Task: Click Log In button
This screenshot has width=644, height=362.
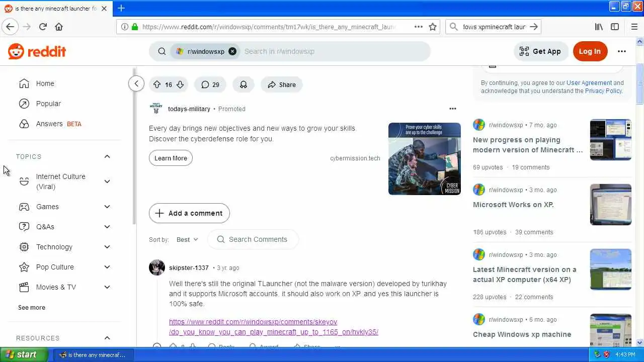Action: pos(590,51)
